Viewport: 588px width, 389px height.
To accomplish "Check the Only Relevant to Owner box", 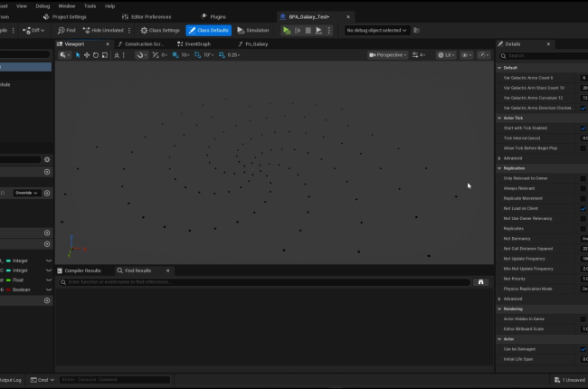I will click(583, 178).
